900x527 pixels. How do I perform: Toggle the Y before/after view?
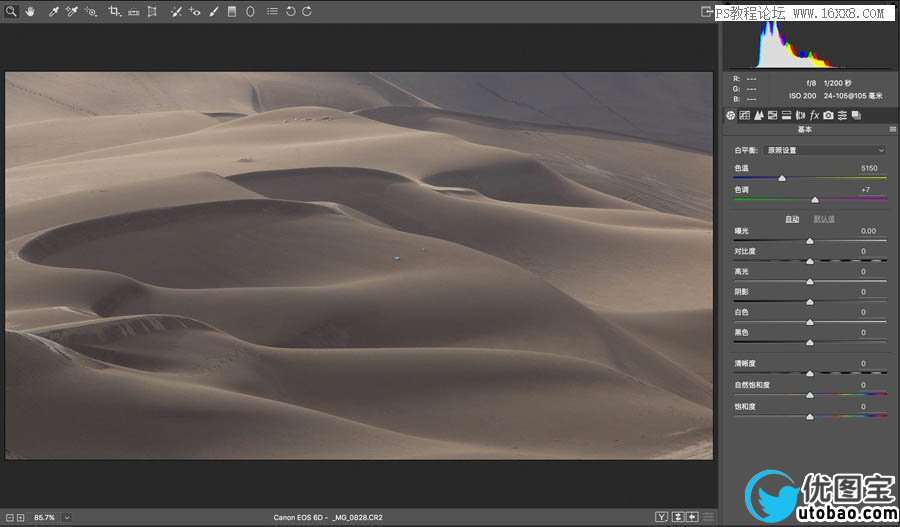click(661, 517)
